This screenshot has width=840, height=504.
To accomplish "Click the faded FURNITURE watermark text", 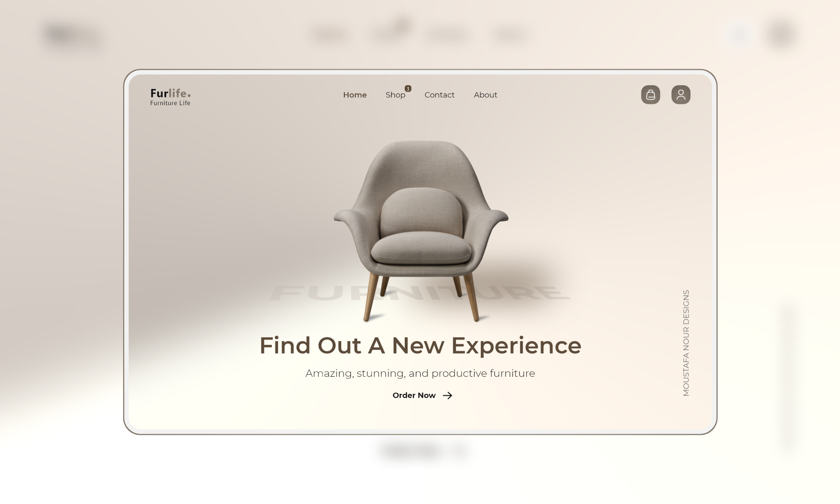I will pos(420,293).
